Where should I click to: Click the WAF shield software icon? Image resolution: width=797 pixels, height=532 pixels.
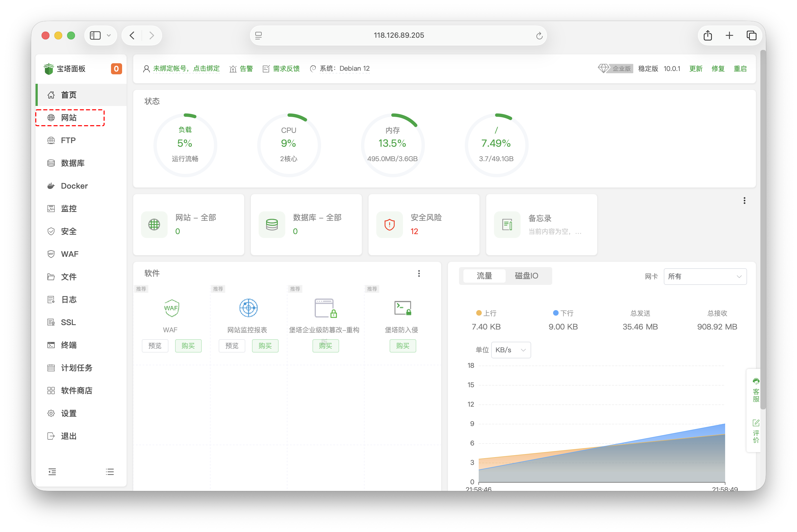click(x=171, y=308)
